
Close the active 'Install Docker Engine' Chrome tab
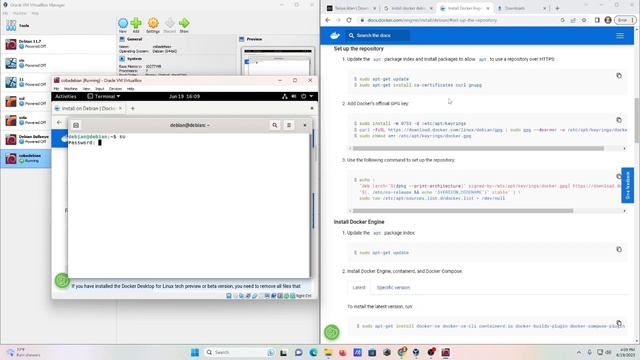coord(487,8)
